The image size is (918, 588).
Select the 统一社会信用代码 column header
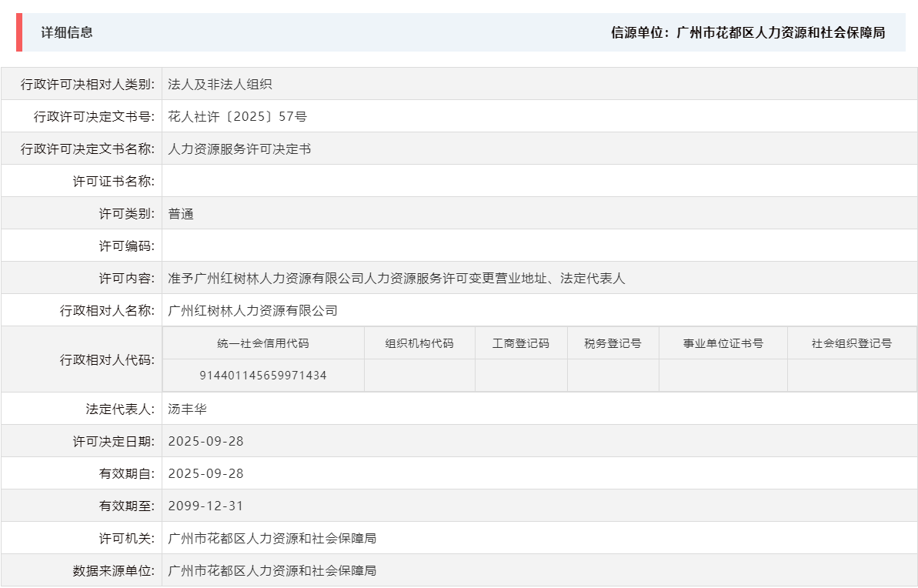click(266, 343)
